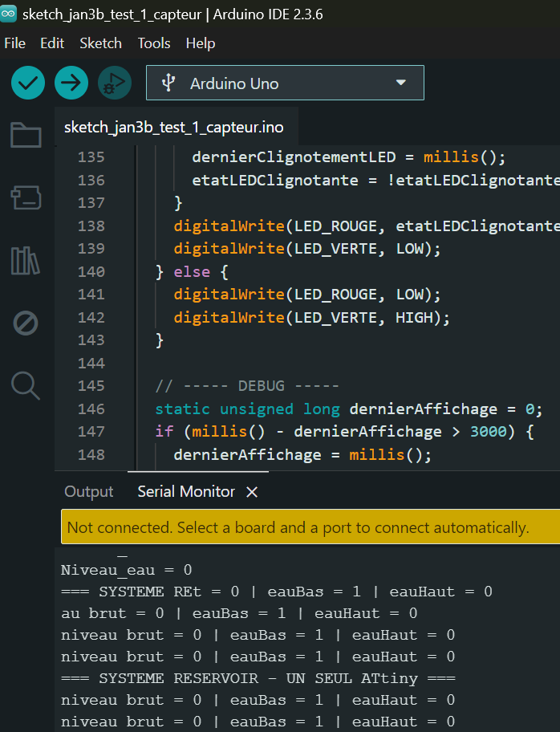Click line number 144 in the gutter
This screenshot has width=560, height=732.
click(x=91, y=363)
